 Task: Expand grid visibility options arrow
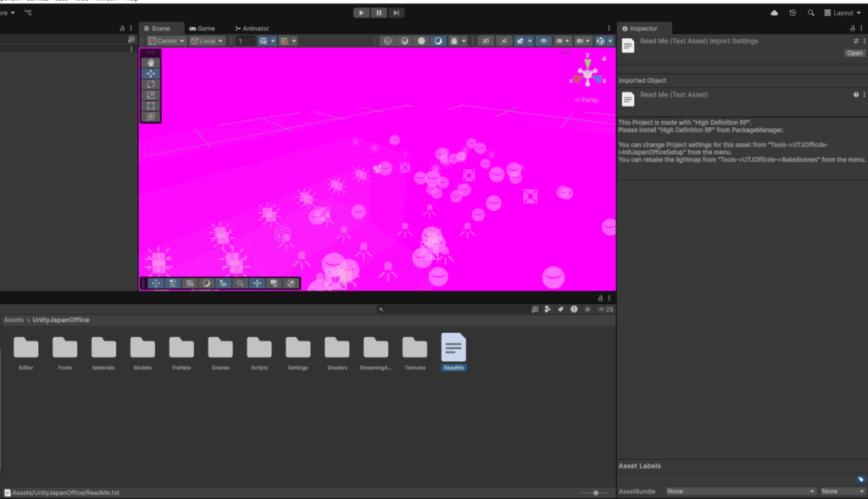click(x=273, y=41)
